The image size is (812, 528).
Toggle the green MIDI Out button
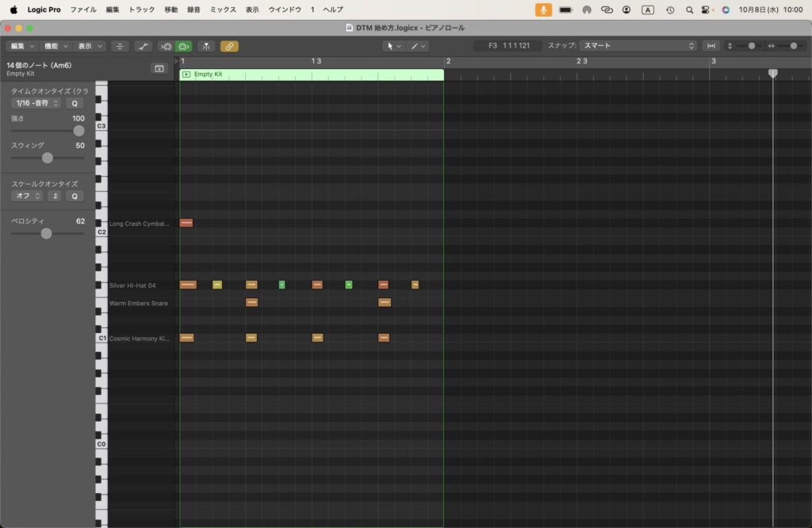pos(183,46)
